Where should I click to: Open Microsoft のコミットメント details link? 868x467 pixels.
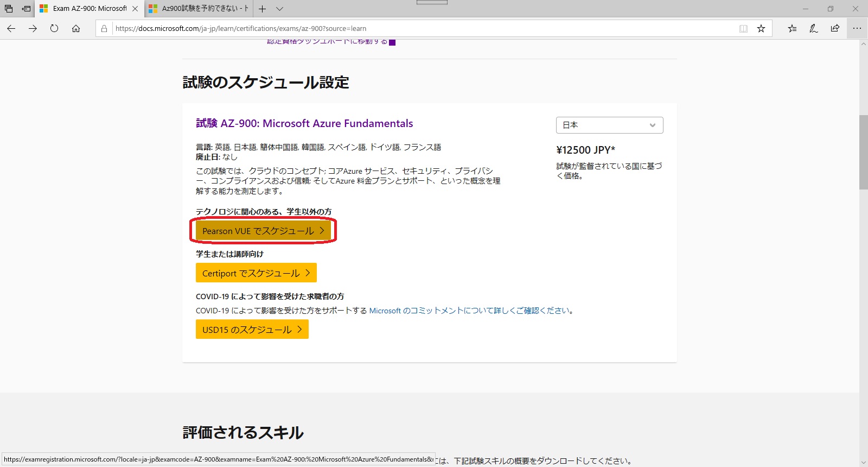click(470, 311)
